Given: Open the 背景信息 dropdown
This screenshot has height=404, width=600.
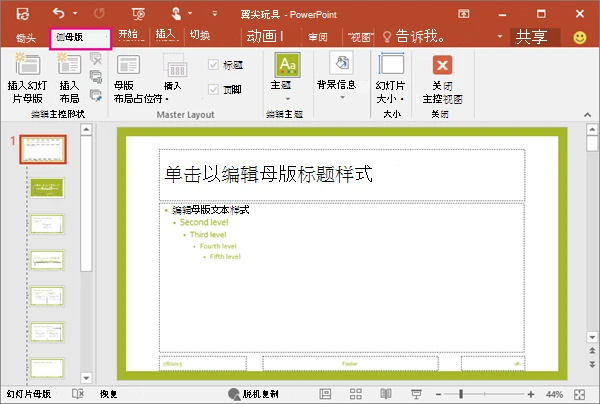Looking at the screenshot, I should (x=337, y=76).
